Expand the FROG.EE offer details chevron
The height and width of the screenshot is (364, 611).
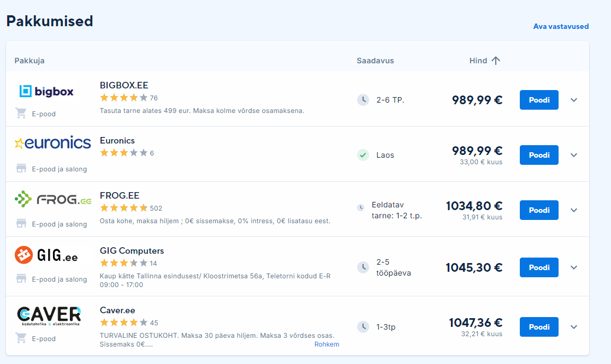(573, 210)
